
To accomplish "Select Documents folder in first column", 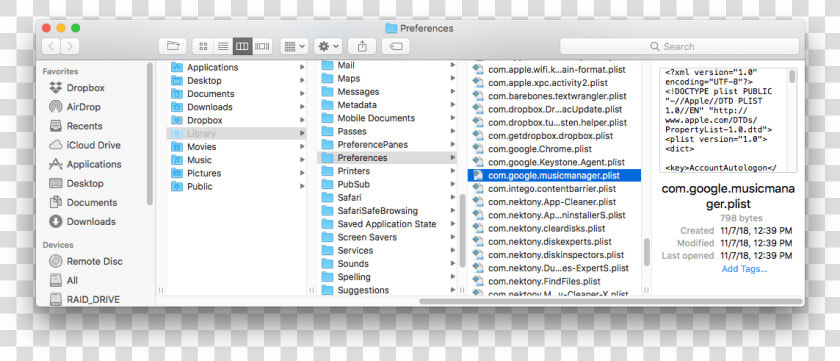I will coord(236,94).
